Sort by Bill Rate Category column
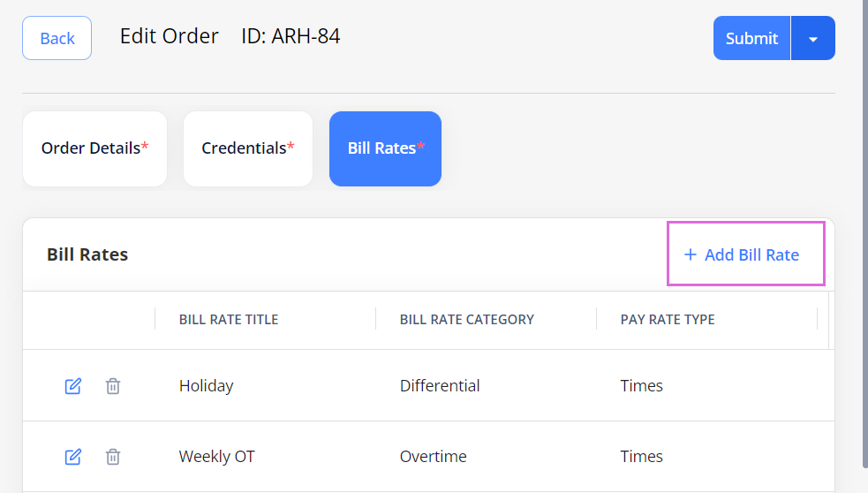This screenshot has height=493, width=868. pos(466,320)
